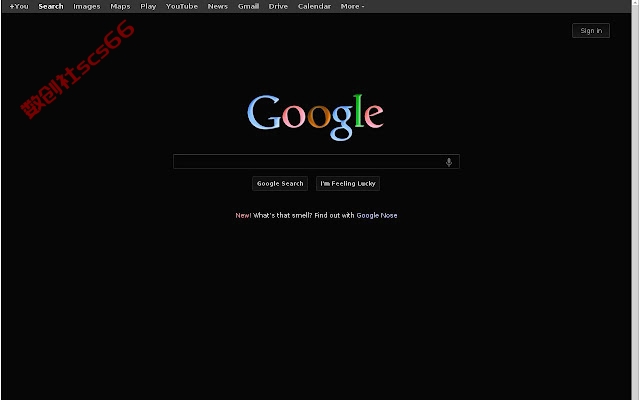This screenshot has height=400, width=640.
Task: Open YouTube from the top bar
Action: coord(182,7)
